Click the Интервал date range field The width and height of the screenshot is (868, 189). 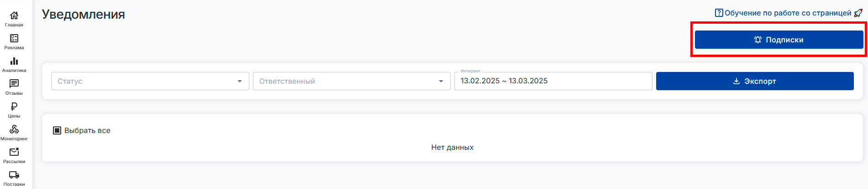552,81
